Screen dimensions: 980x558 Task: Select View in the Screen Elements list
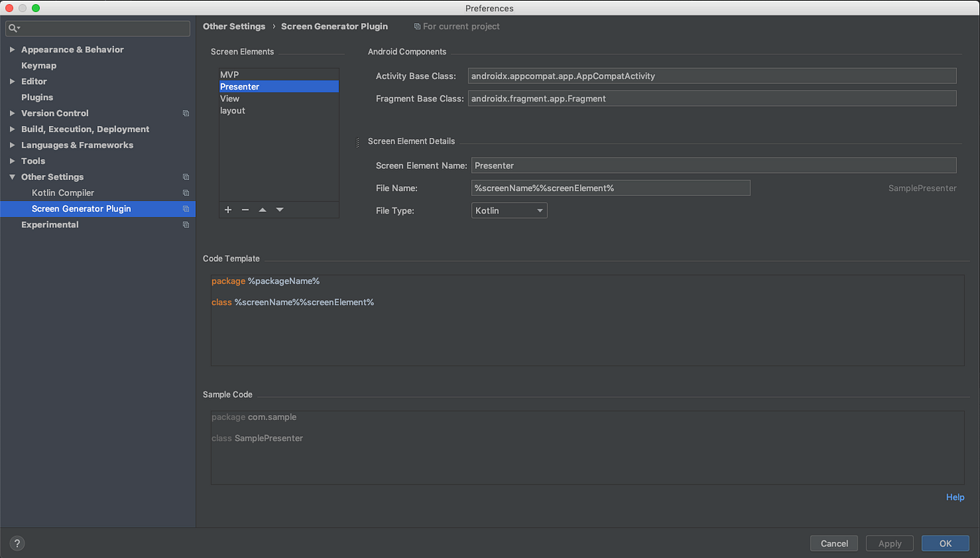click(x=230, y=98)
